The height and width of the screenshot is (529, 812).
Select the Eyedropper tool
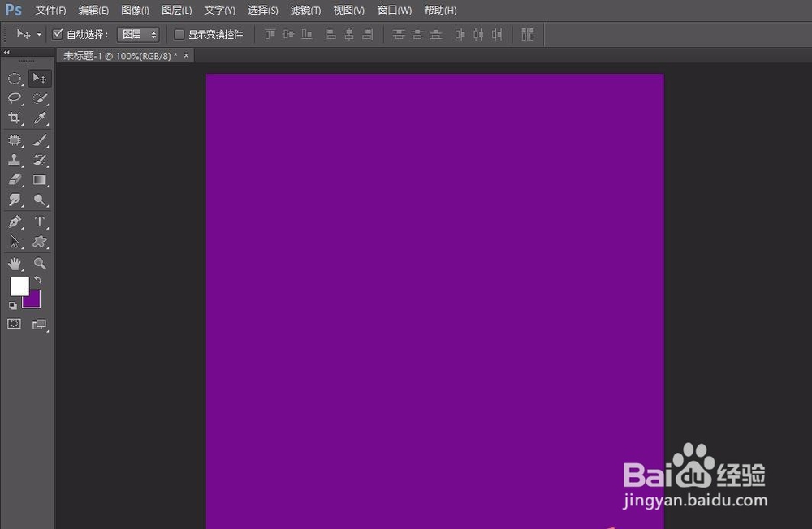coord(40,118)
